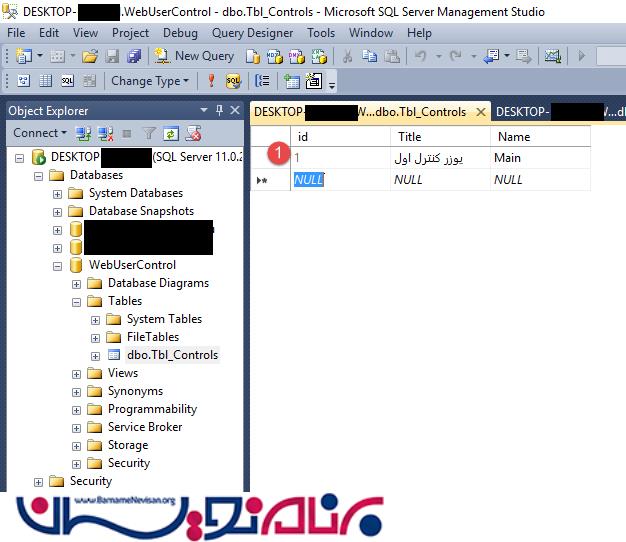Refresh Object Explorer with the refresh icon
Screen dimensions: 626x542
click(x=171, y=133)
